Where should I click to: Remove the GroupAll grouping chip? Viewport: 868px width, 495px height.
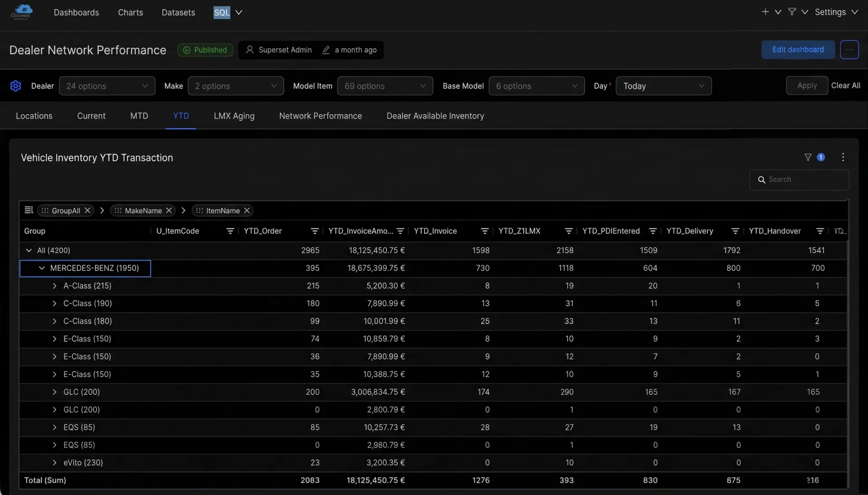click(88, 211)
